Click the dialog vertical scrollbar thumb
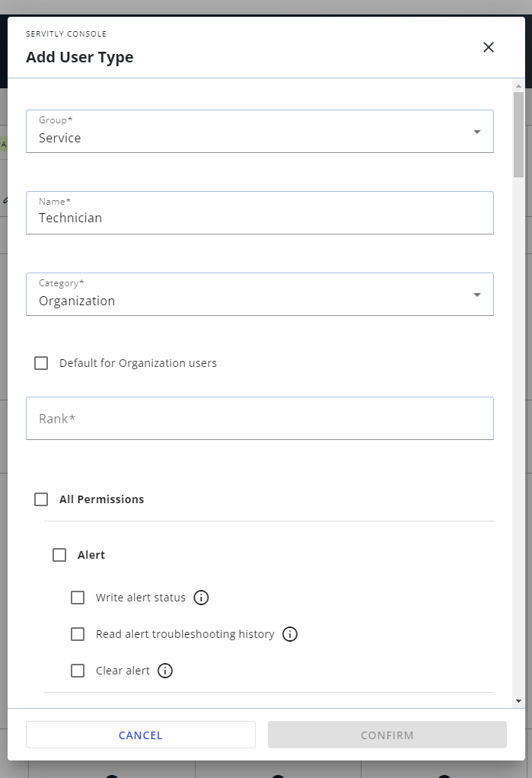Screen dimensions: 532x778 pos(518,133)
